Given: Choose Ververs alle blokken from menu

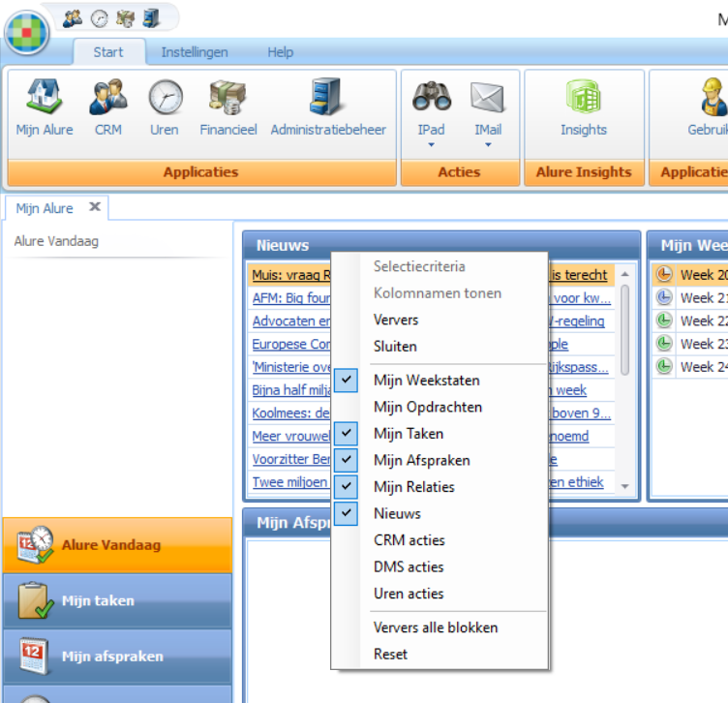Looking at the screenshot, I should click(436, 627).
